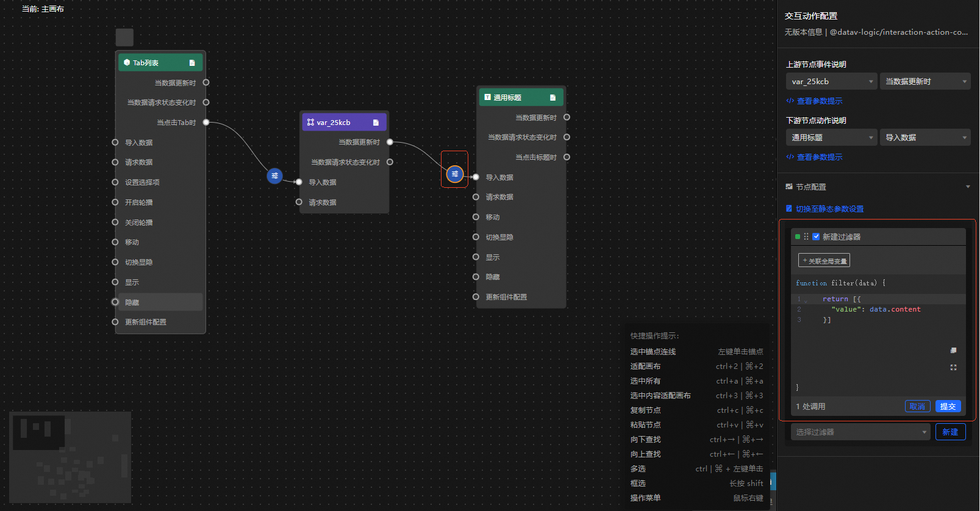Click the 通用标题 title icon in the node header
This screenshot has width=980, height=511.
[488, 97]
